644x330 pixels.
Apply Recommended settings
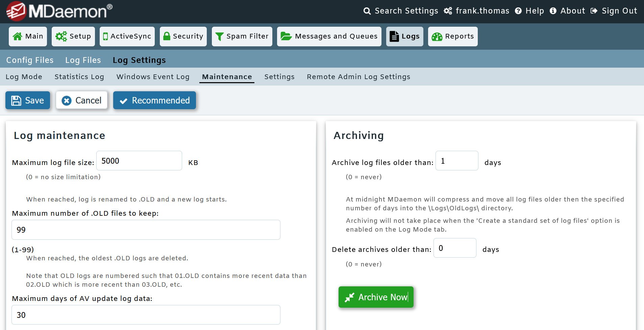tap(154, 100)
